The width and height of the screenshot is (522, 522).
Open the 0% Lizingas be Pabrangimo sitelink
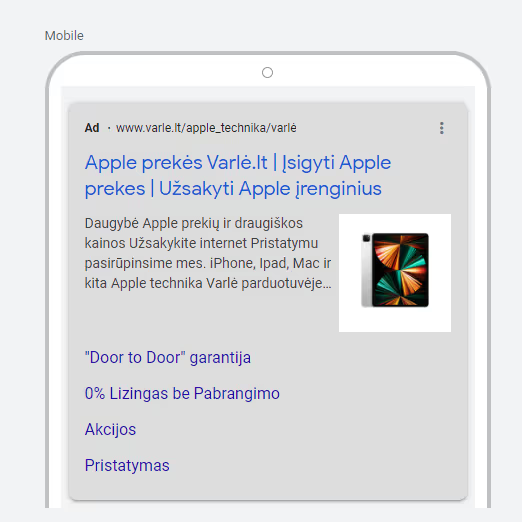pos(182,393)
